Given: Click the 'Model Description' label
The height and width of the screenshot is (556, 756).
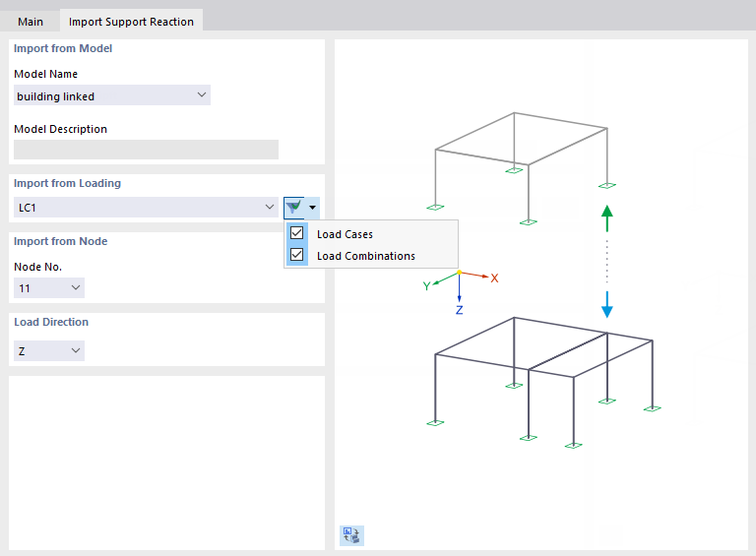Looking at the screenshot, I should click(x=60, y=129).
